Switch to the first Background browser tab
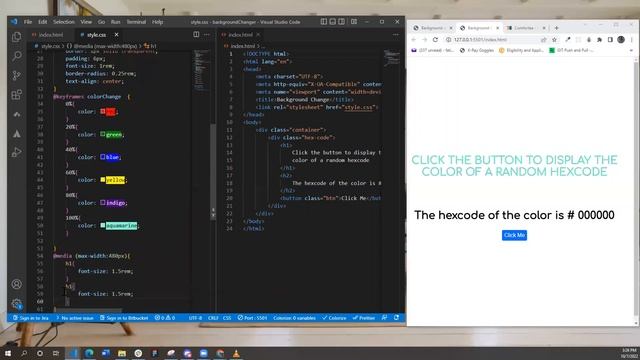 (x=432, y=28)
